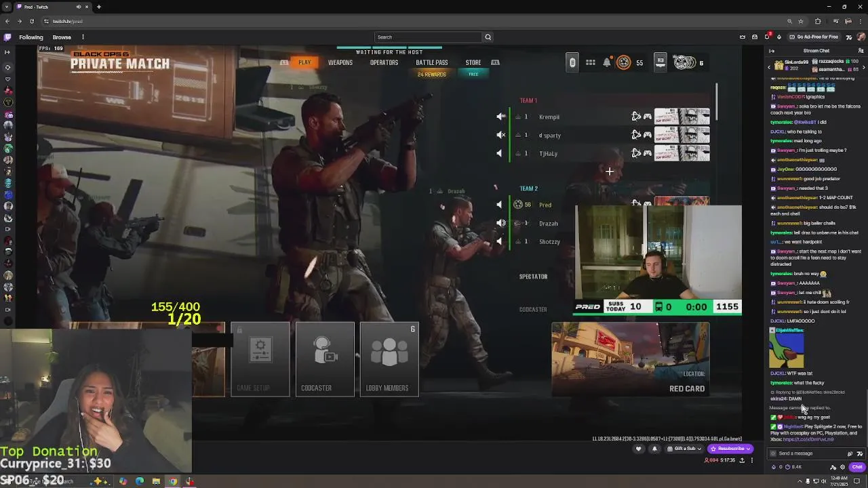Select the WEAPONS tab

[x=340, y=62]
